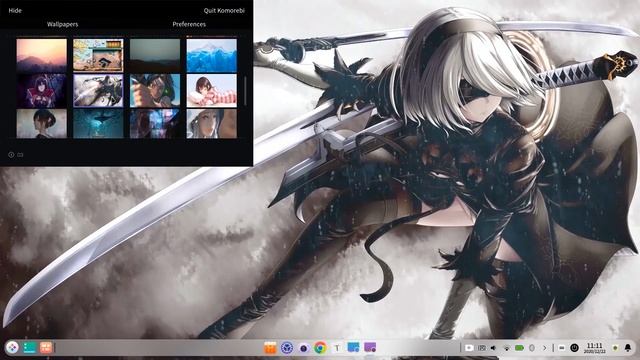Click the green dot tray icon

tap(615, 348)
